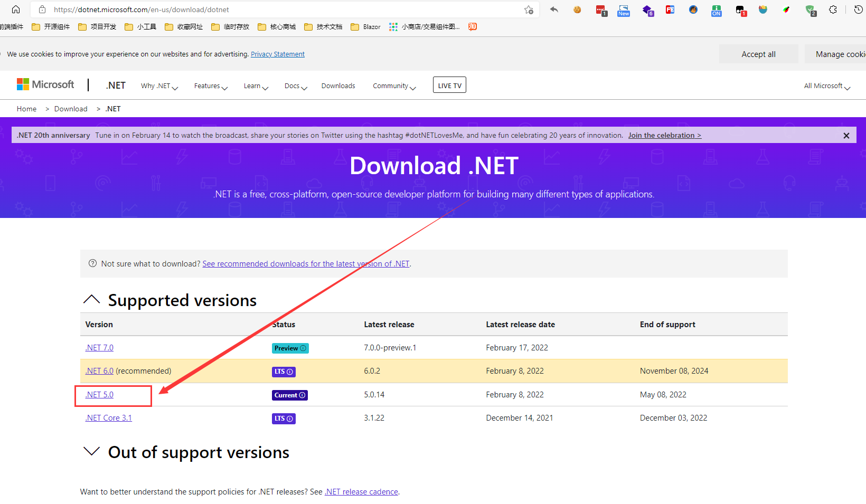Click the .NET brand link in header
Viewport: 866px width, 504px height.
click(x=116, y=85)
